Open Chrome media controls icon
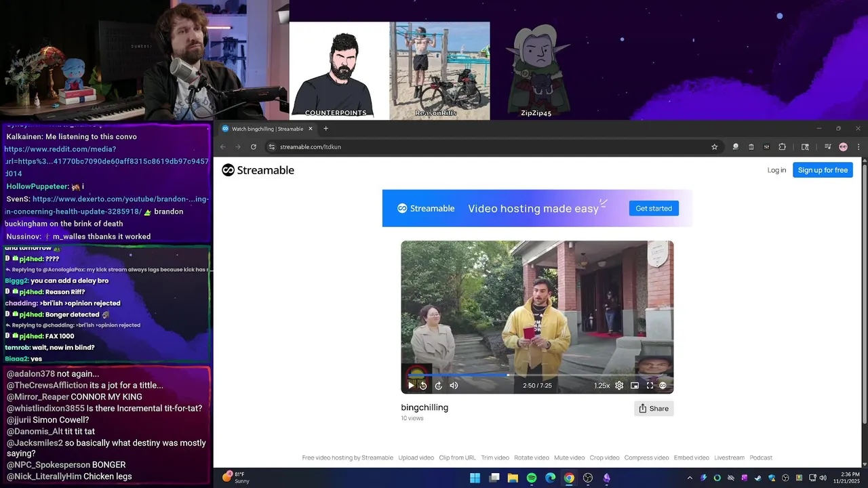This screenshot has width=868, height=488. click(x=827, y=147)
